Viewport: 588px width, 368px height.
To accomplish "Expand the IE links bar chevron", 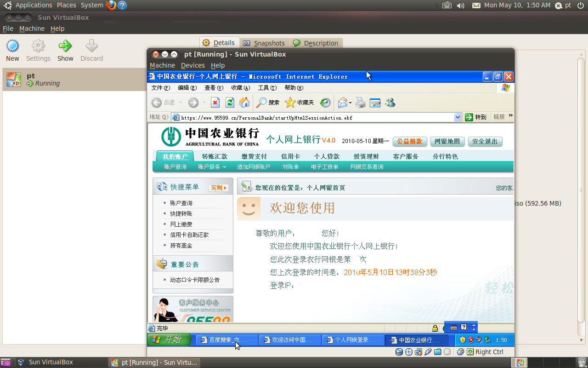I will click(x=510, y=116).
